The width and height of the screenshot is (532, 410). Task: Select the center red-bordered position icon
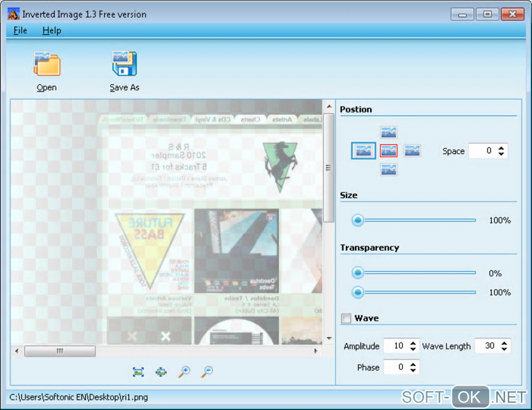[389, 151]
